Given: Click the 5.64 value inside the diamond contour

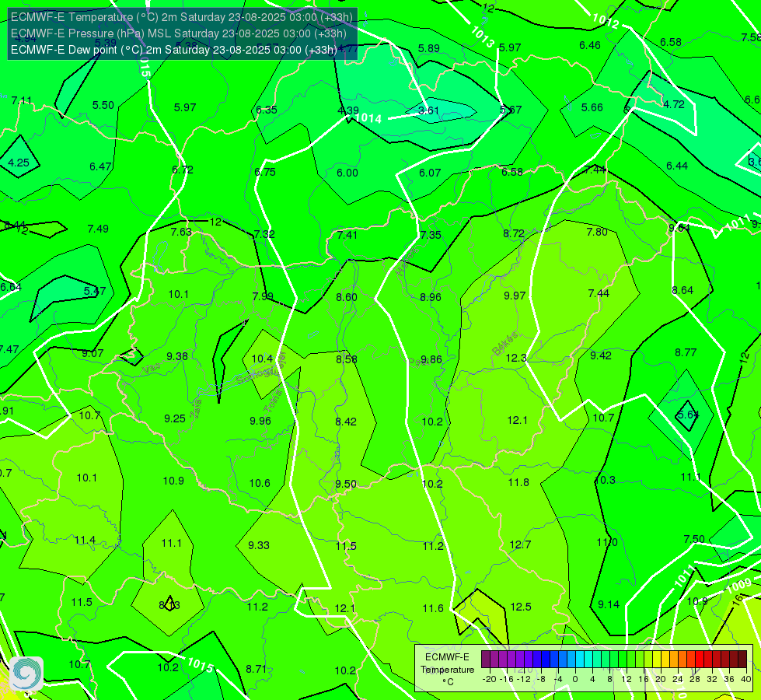Looking at the screenshot, I should [688, 415].
